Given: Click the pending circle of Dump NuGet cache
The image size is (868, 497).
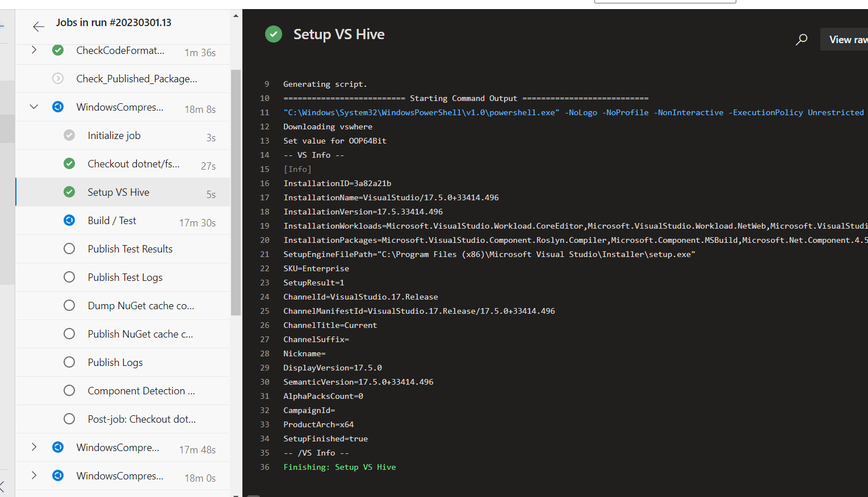Looking at the screenshot, I should (x=69, y=305).
